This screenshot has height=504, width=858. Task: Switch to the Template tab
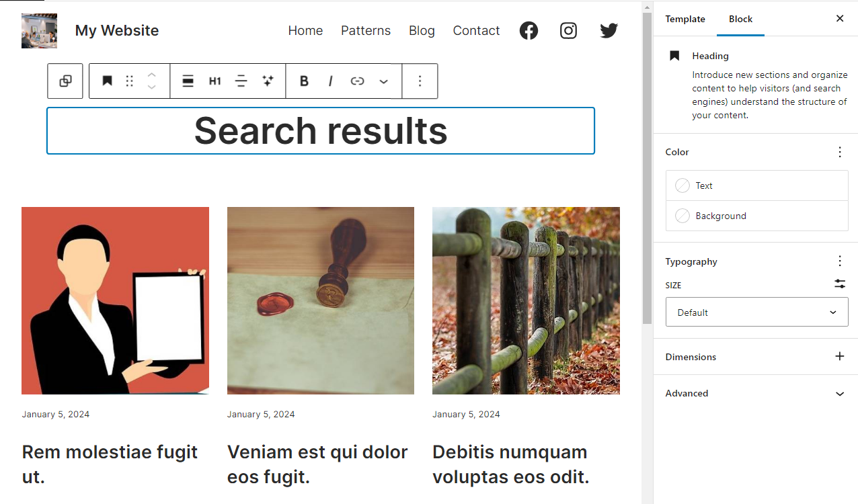685,19
